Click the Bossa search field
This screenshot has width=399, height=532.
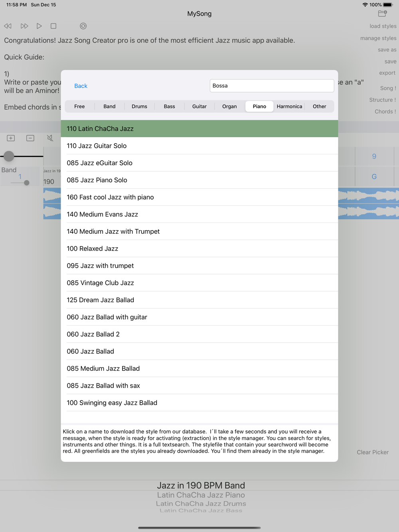point(272,86)
